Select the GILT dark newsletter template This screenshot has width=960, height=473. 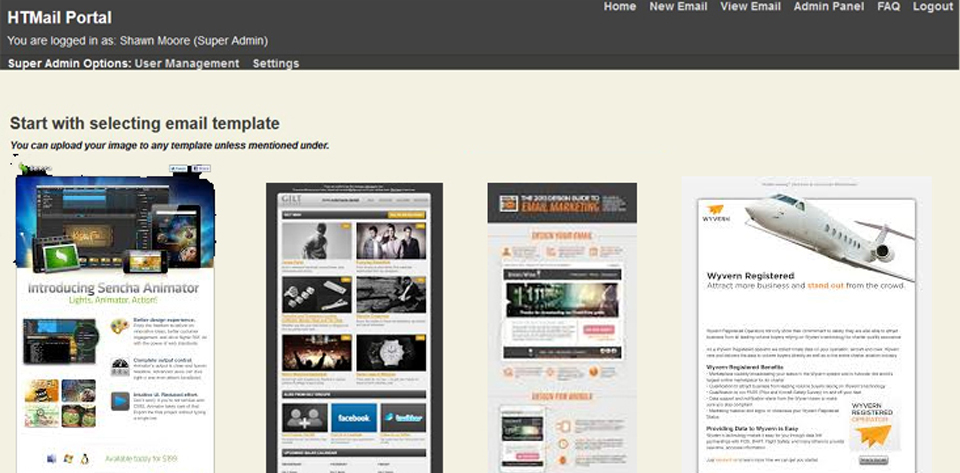pos(354,330)
